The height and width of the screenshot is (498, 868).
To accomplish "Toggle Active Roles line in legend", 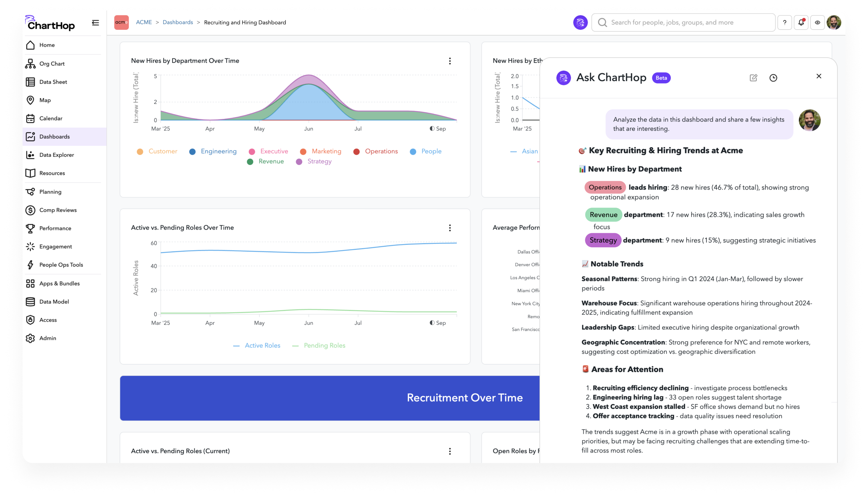I will coord(257,345).
